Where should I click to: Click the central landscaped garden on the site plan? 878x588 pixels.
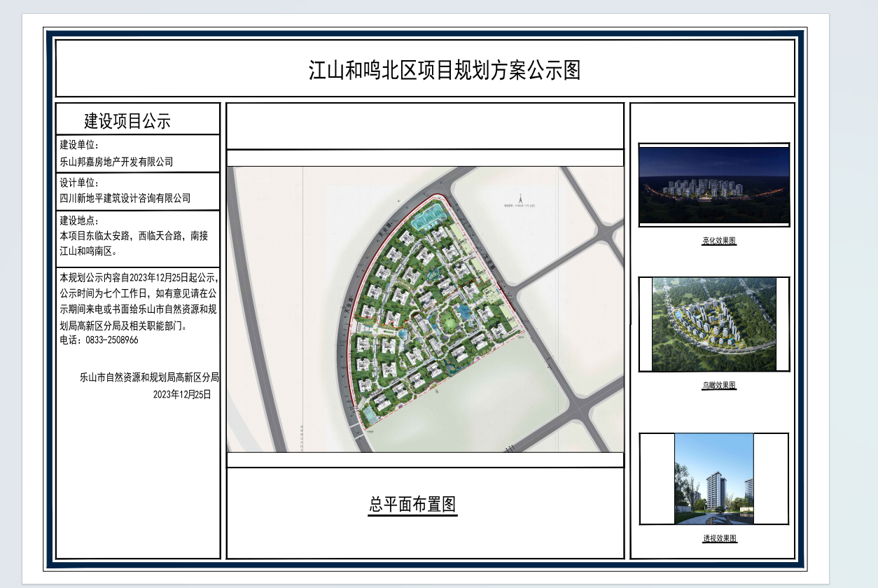448,322
